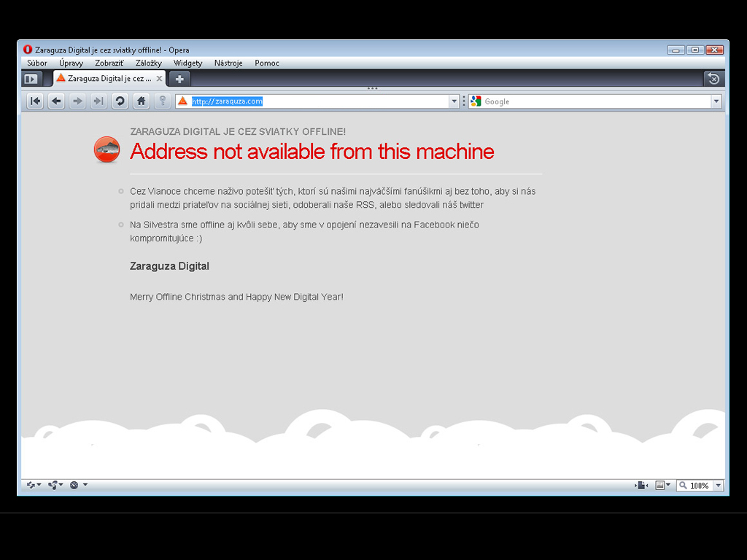Open a new tab with plus button
The width and height of the screenshot is (747, 560).
(x=179, y=79)
